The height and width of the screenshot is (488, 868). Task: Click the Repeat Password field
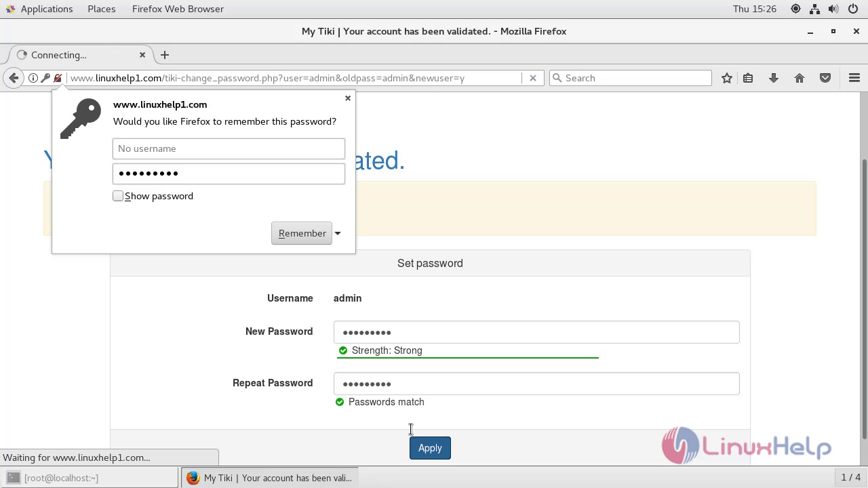(x=536, y=384)
